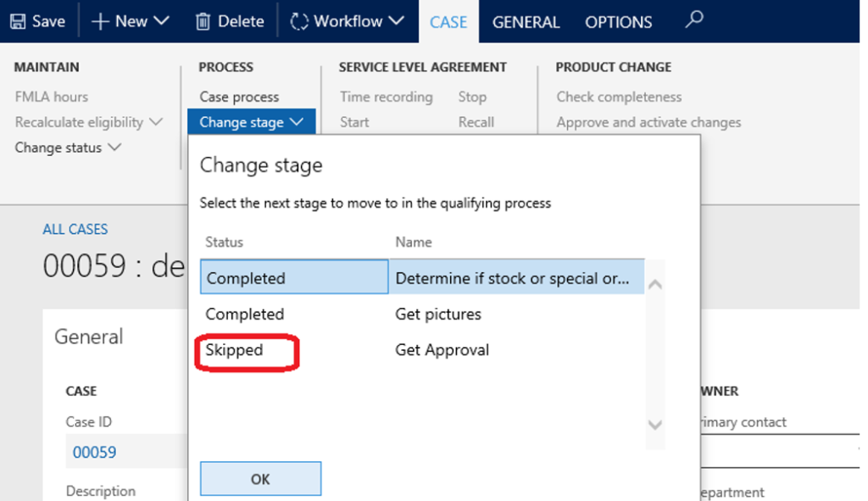Image resolution: width=868 pixels, height=501 pixels.
Task: Open the OPTIONS tab
Action: (618, 22)
